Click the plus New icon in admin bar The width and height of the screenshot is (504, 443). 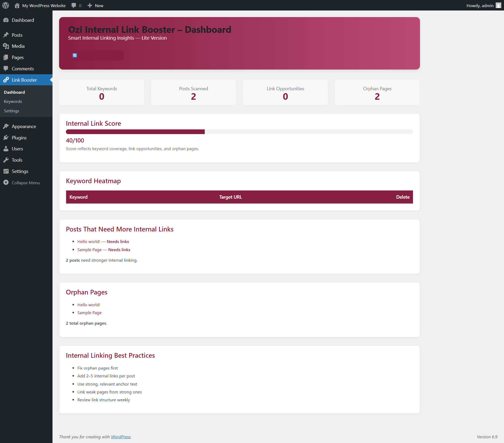coord(90,6)
